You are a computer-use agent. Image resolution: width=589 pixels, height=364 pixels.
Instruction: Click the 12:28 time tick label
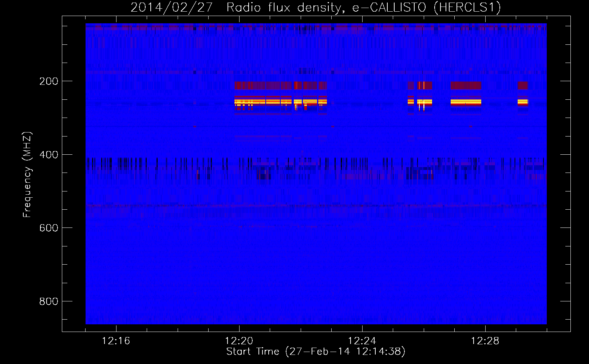[x=485, y=341]
